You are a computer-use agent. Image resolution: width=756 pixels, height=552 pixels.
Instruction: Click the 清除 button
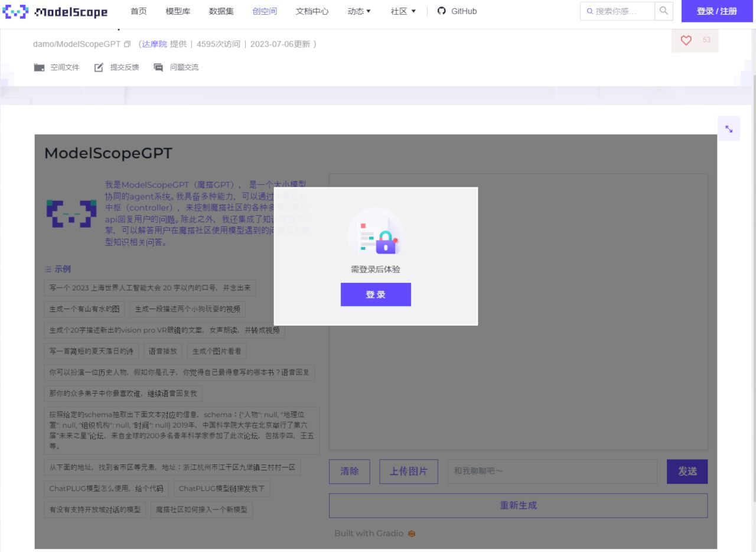point(350,472)
